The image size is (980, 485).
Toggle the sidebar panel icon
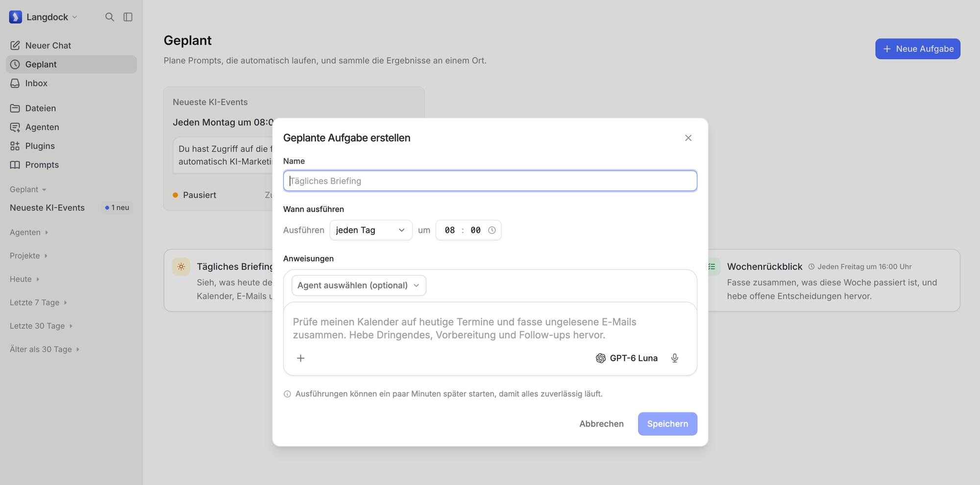pos(128,17)
